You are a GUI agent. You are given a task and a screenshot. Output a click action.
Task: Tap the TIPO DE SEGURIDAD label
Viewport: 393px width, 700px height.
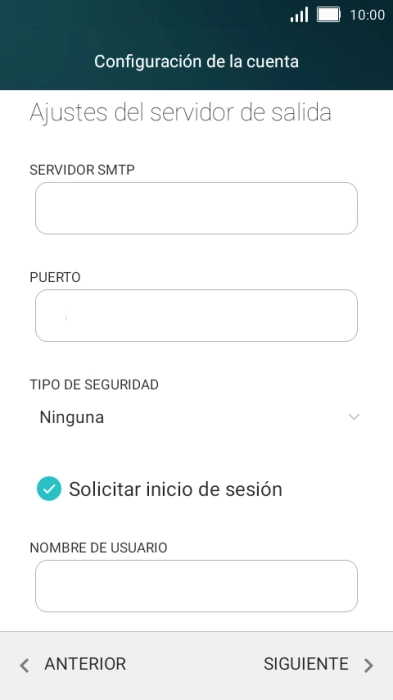(x=94, y=385)
